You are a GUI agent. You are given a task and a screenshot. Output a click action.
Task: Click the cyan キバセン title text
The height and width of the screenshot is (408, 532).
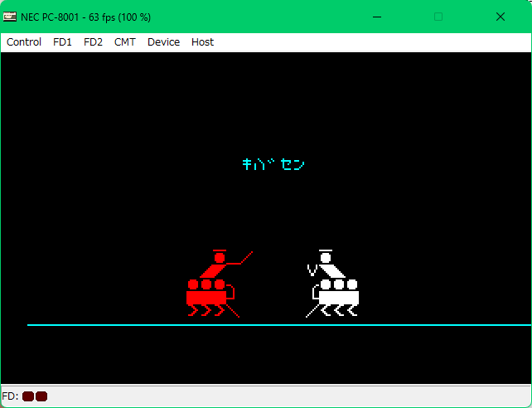pos(273,164)
